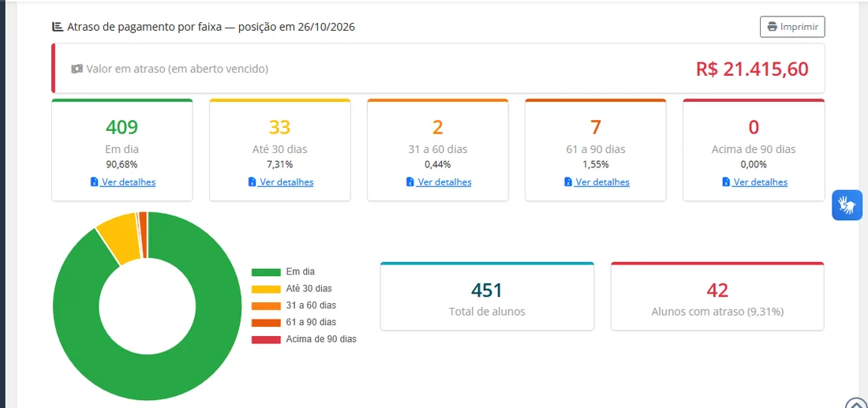
Task: Click the 0,44% percentage text
Action: (438, 164)
